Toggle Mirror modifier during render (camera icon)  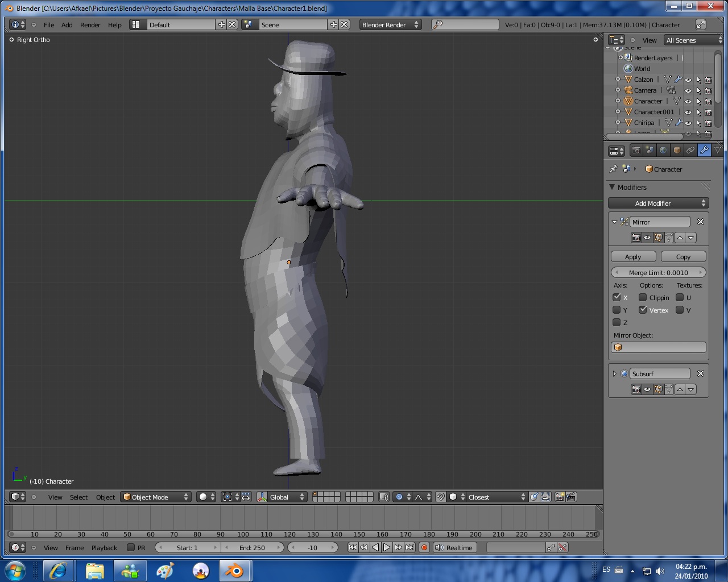pyautogui.click(x=636, y=238)
